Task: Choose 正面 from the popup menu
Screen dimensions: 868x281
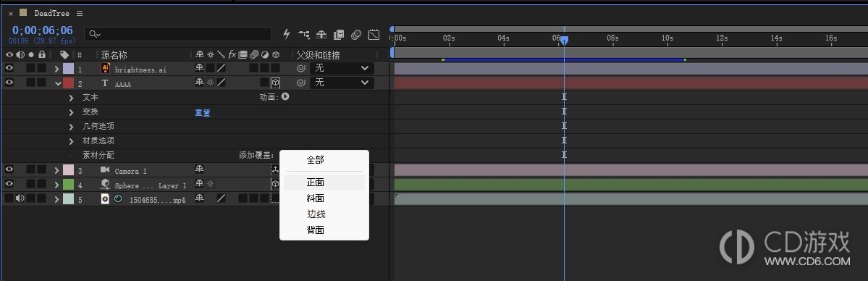Action: 324,183
